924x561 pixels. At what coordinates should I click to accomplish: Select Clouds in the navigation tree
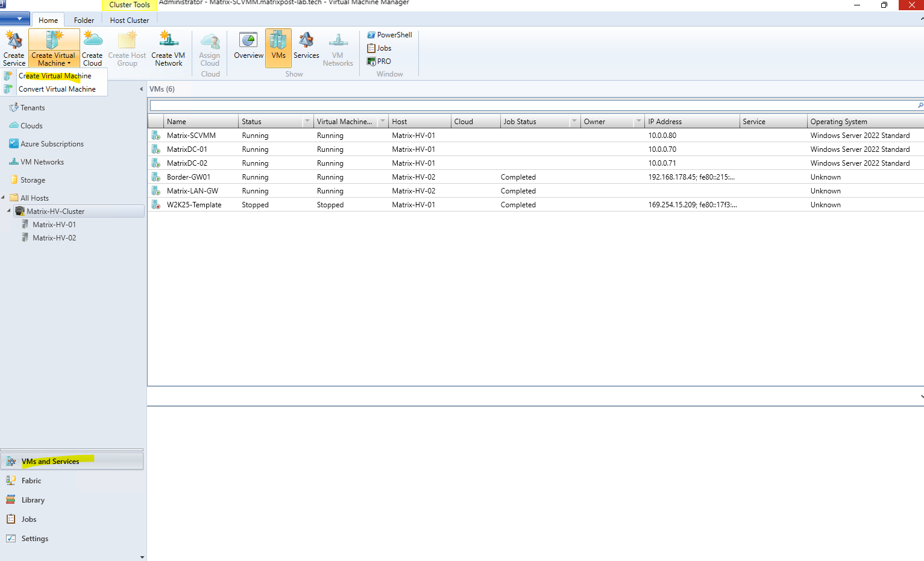point(31,126)
